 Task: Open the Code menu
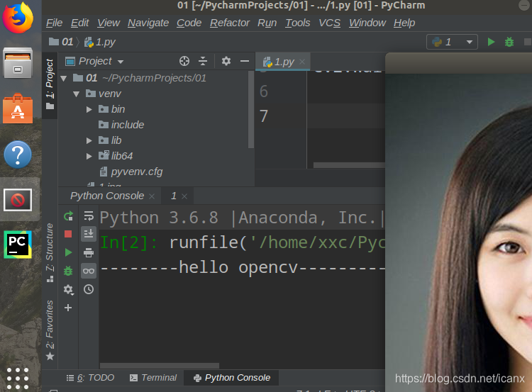[x=189, y=23]
